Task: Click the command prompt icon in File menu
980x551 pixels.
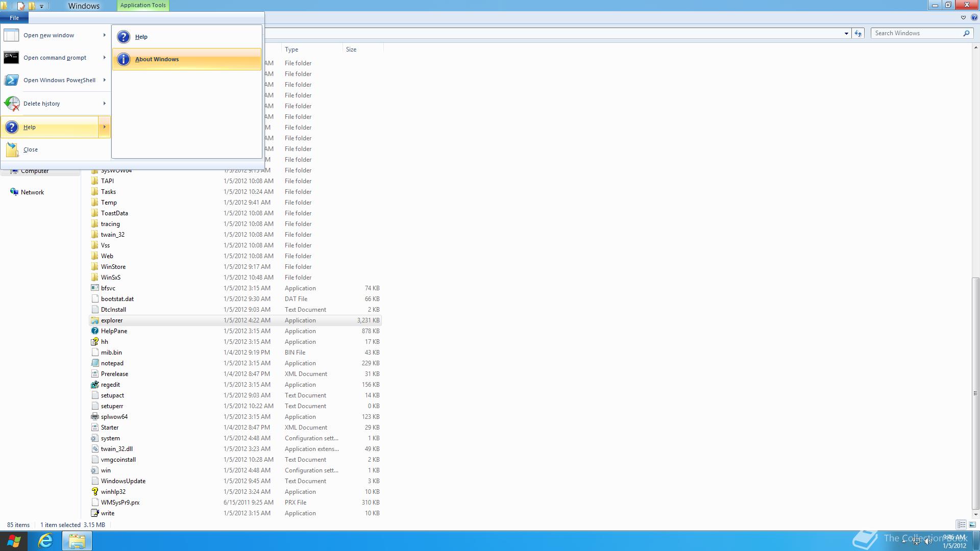Action: click(11, 58)
